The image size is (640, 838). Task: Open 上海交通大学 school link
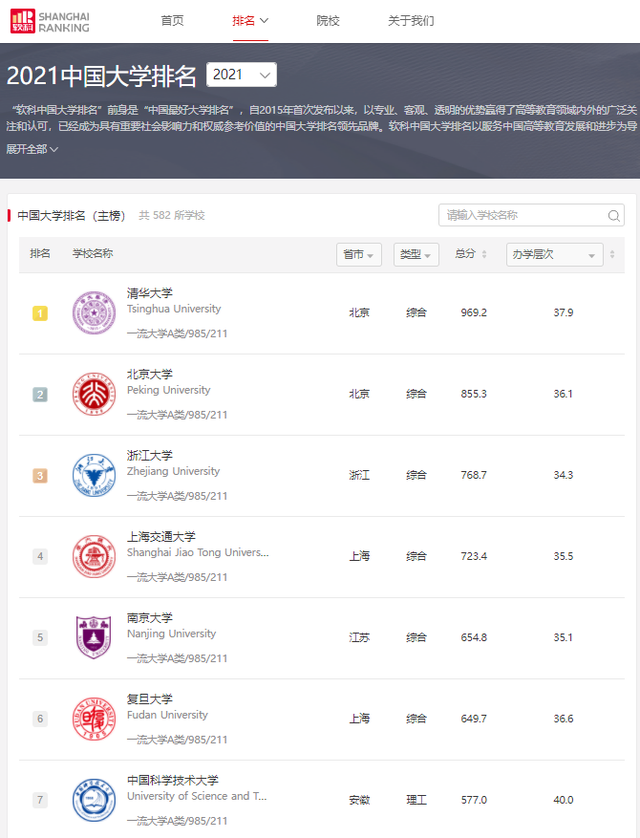(x=161, y=537)
